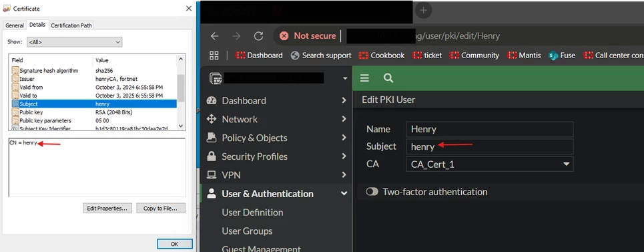644x252 pixels.
Task: Open the Dashboard bookmark
Action: [259, 55]
